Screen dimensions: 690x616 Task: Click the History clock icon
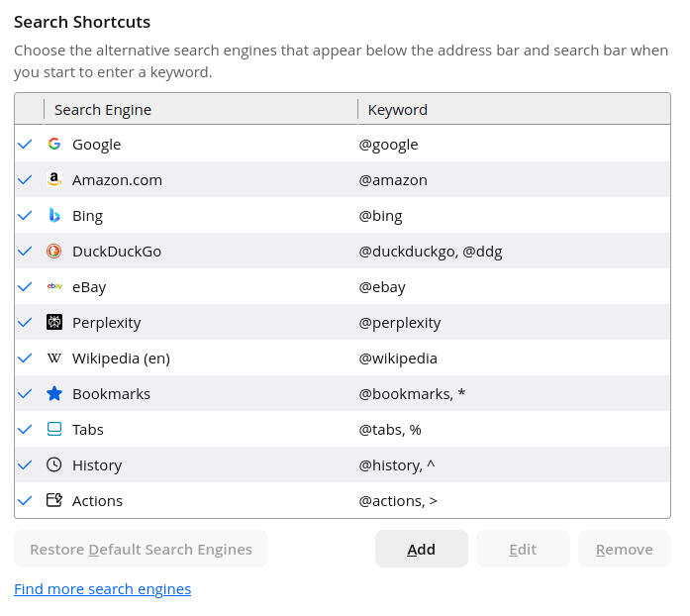(54, 465)
